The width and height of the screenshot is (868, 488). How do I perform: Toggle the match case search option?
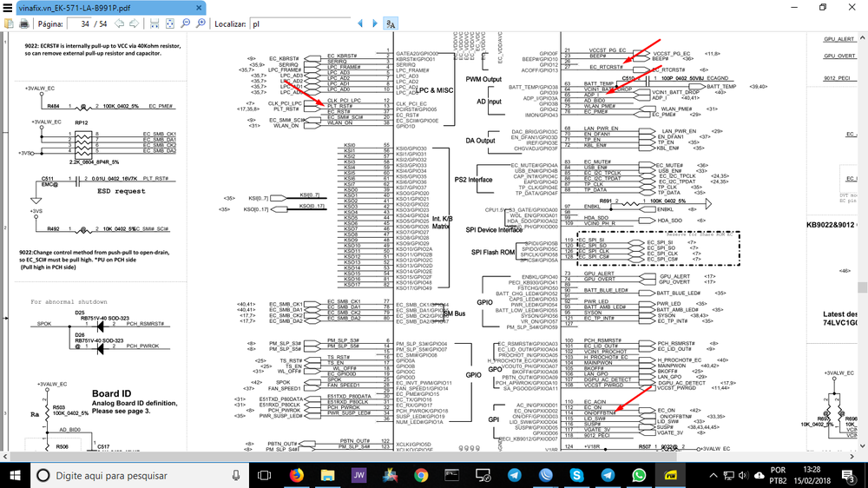click(391, 24)
